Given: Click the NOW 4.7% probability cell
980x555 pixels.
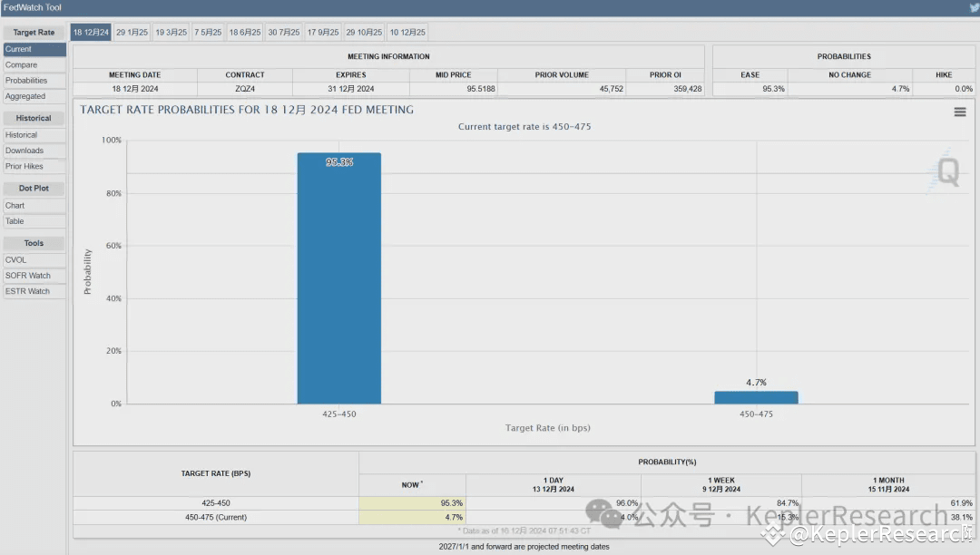Looking at the screenshot, I should (x=413, y=518).
